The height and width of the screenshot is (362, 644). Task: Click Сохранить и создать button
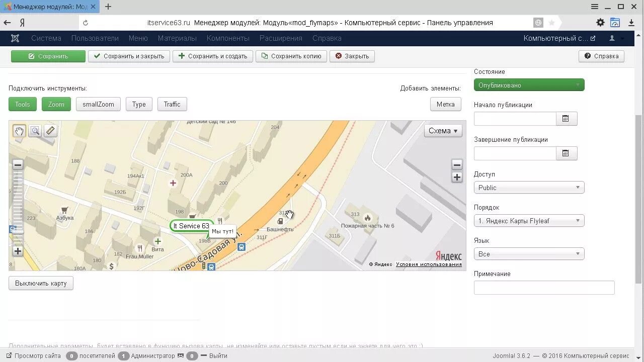tap(213, 56)
